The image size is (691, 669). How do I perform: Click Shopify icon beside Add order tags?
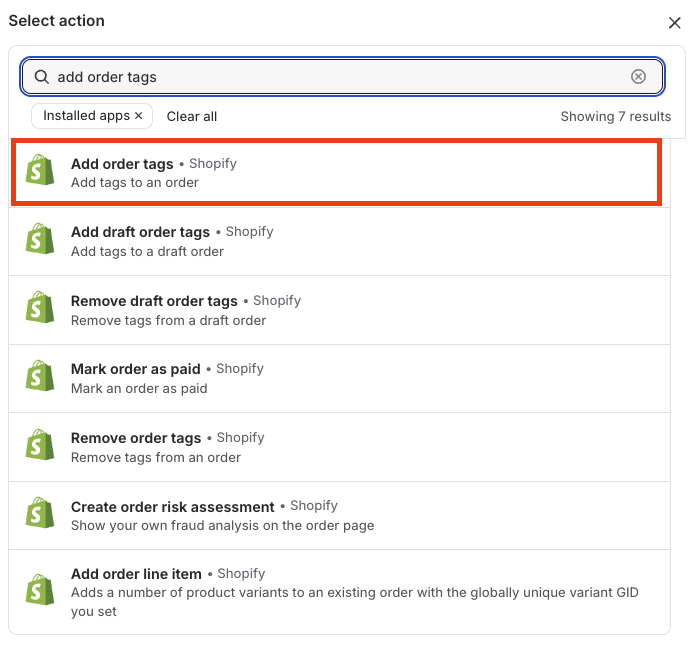tap(40, 170)
